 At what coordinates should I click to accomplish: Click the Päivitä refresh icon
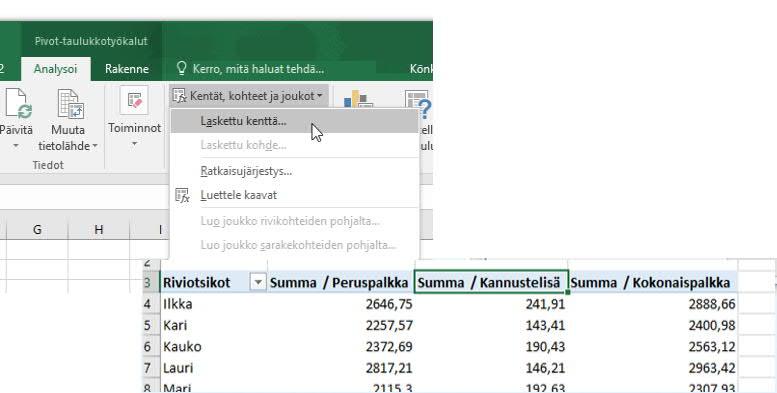pyautogui.click(x=18, y=104)
